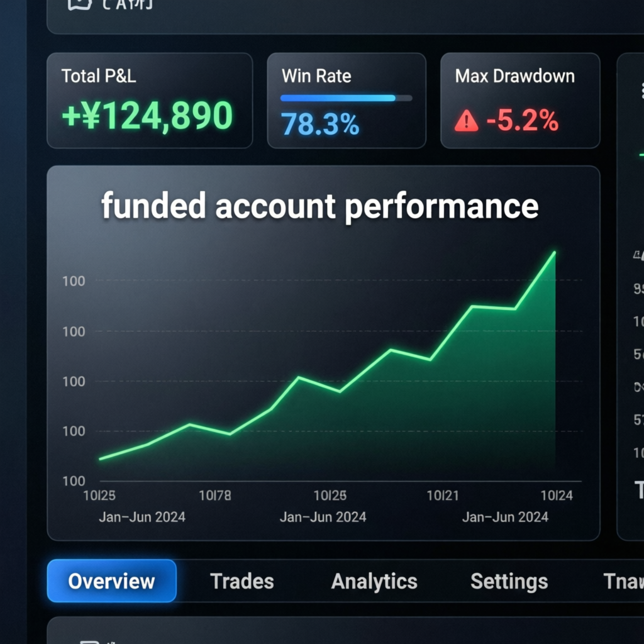
Task: Click the Max Drawdown label
Action: point(514,76)
